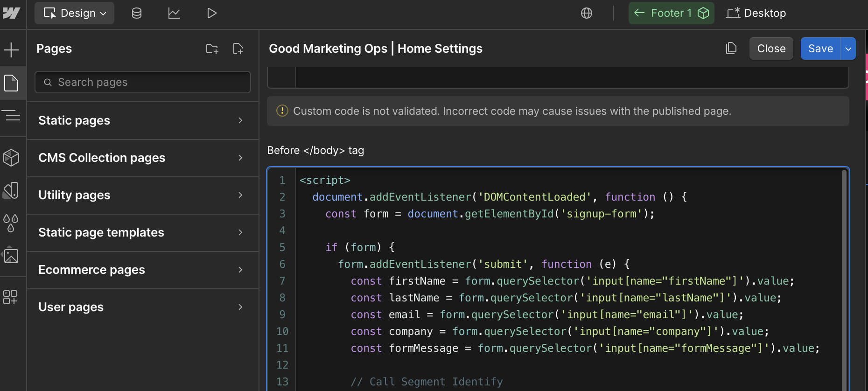Click the 'Good Marketing Ops | Home Settings' title
The image size is (868, 391).
376,49
